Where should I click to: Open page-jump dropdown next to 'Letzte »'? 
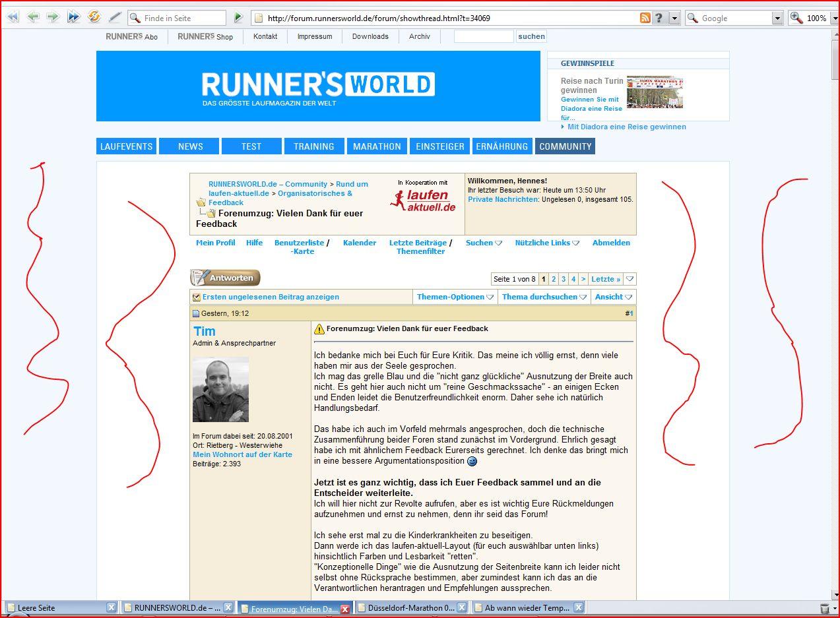[630, 279]
